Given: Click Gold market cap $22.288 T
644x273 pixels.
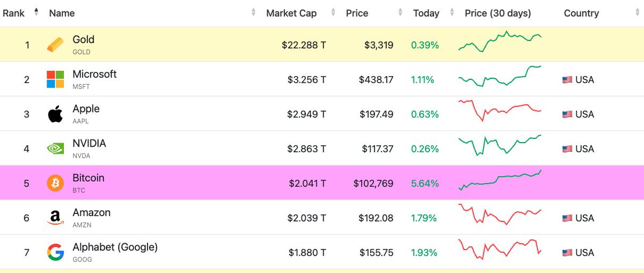Looking at the screenshot, I should coord(304,46).
